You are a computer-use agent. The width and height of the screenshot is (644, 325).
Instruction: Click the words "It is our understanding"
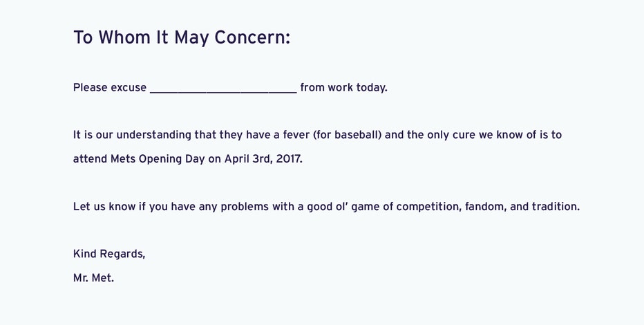pos(132,135)
